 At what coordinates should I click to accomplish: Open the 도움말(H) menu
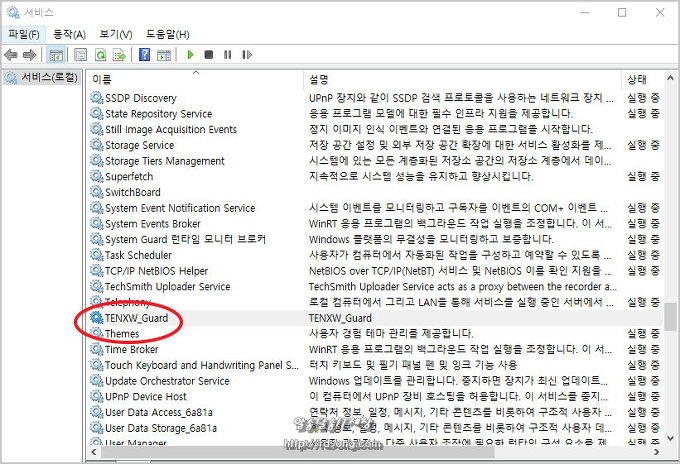[167, 34]
